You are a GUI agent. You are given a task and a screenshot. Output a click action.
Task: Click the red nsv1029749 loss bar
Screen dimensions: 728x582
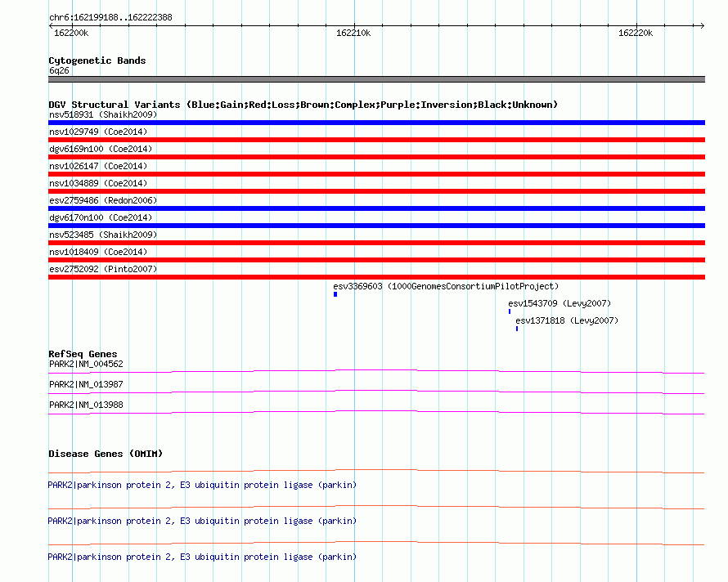pyautogui.click(x=376, y=140)
